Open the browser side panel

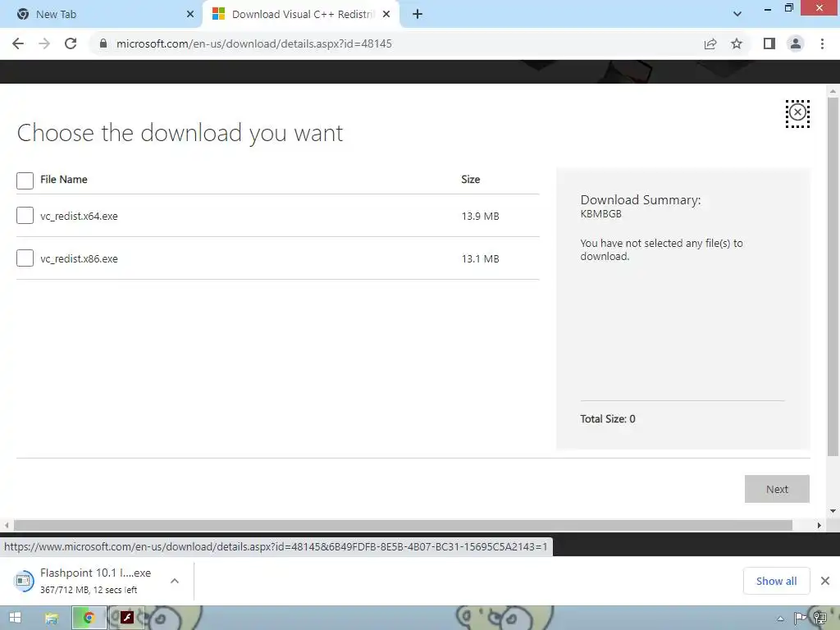click(769, 44)
